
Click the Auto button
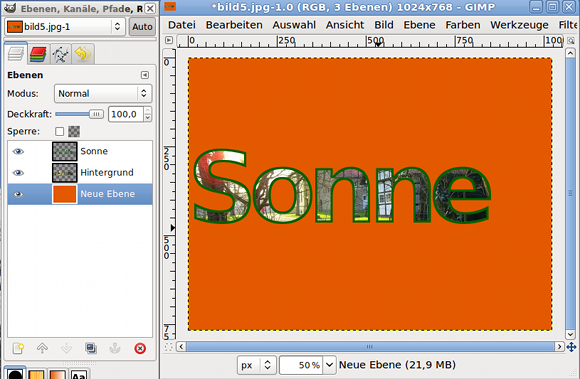pos(142,27)
